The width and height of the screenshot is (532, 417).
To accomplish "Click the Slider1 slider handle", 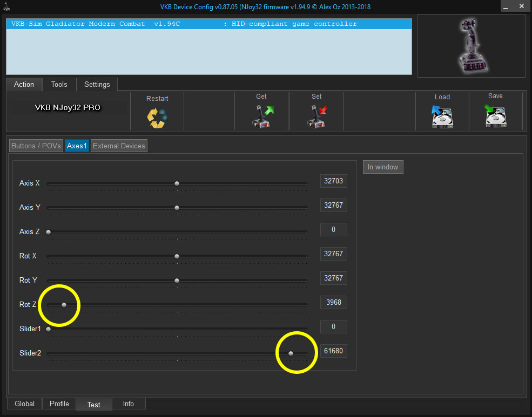I will coord(49,329).
